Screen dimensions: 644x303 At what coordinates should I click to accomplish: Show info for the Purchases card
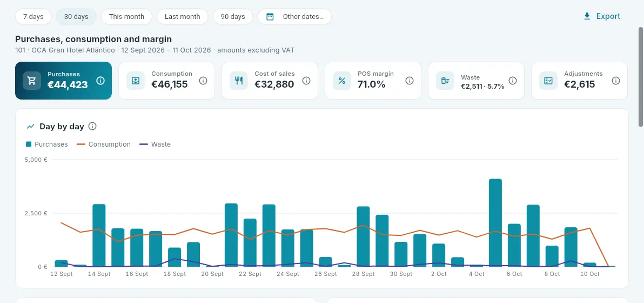click(x=100, y=81)
